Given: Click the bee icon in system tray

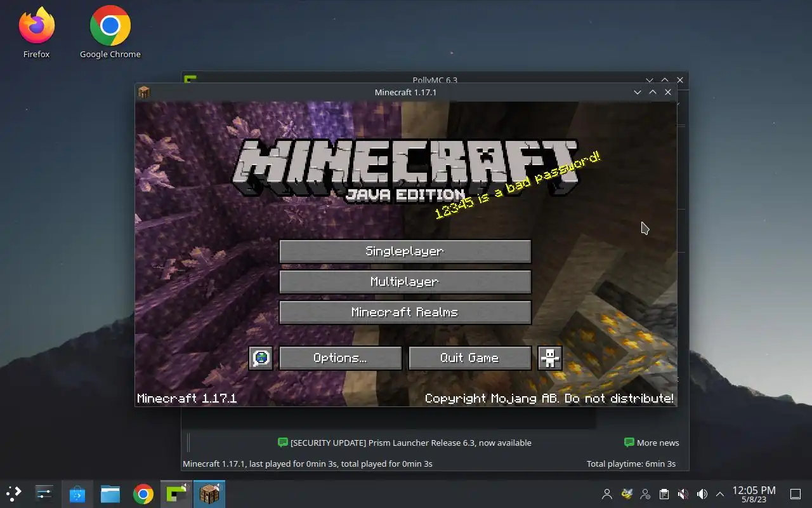Looking at the screenshot, I should (626, 493).
